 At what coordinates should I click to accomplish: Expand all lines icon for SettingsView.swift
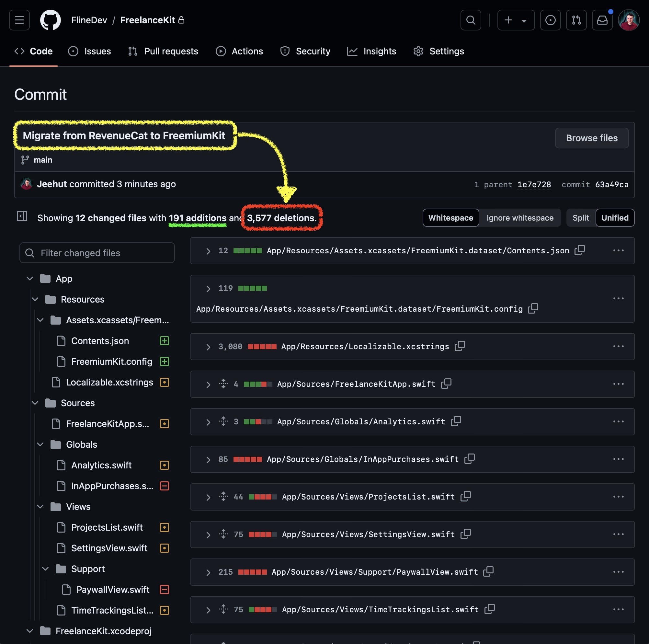(x=223, y=534)
